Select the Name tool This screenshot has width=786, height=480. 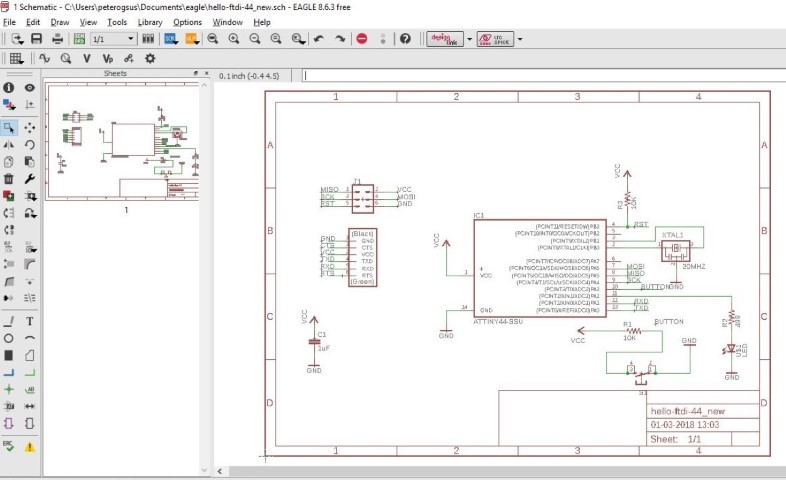point(9,247)
